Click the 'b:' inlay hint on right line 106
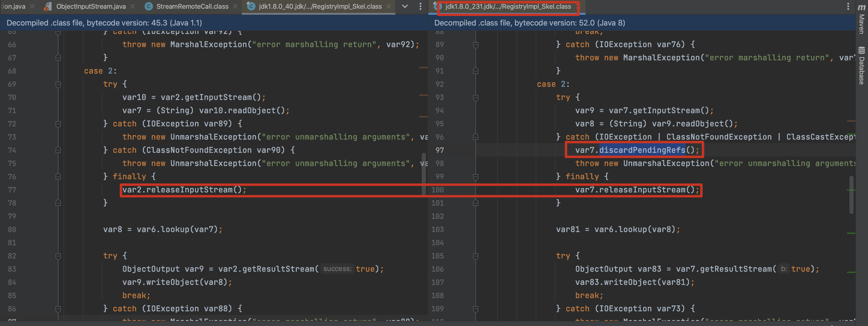 [x=784, y=269]
